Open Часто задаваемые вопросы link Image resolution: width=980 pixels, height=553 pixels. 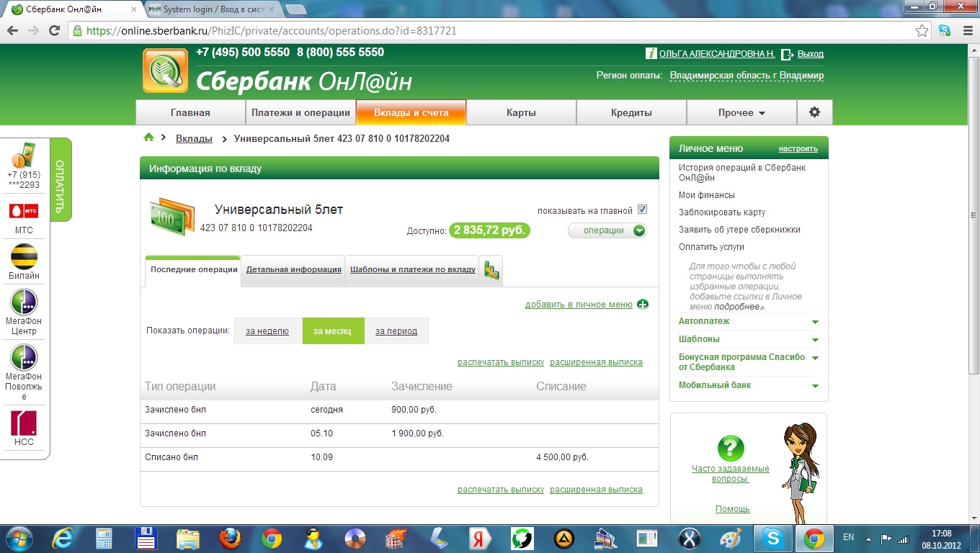731,474
